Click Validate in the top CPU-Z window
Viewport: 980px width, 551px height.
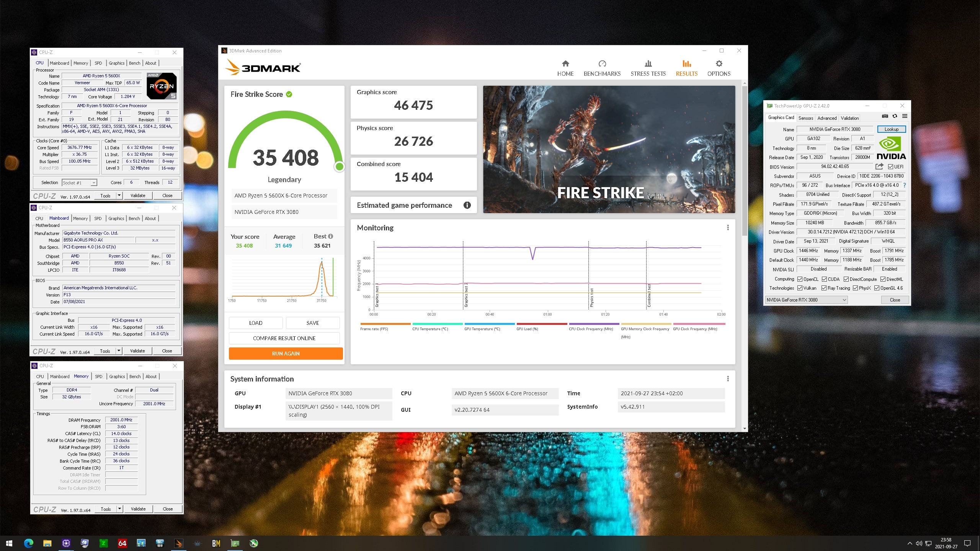click(x=138, y=196)
